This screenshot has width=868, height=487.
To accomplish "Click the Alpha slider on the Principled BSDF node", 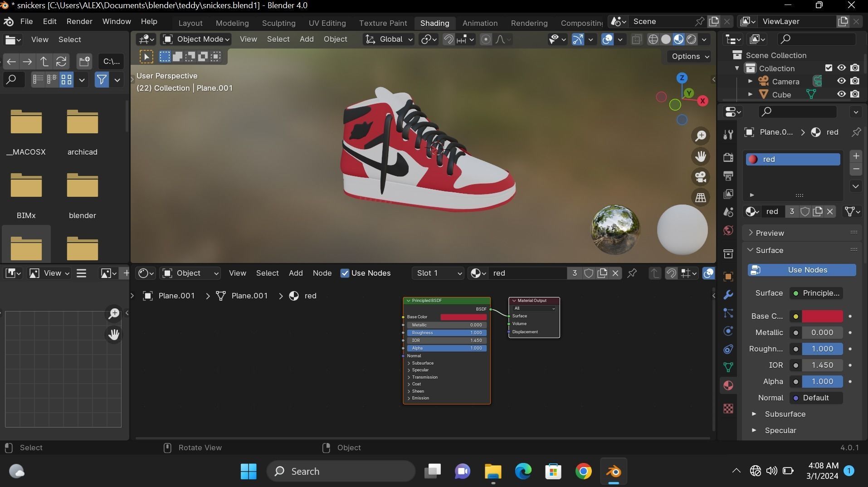I will [x=447, y=348].
